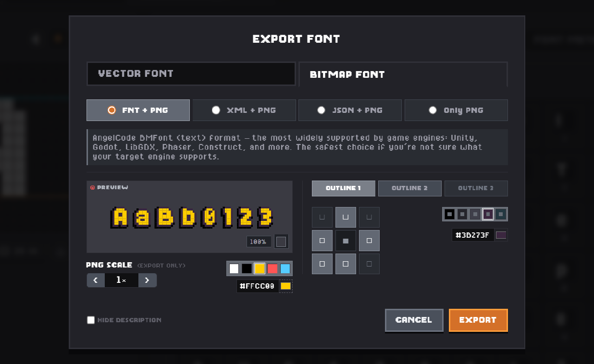Click the 1× PNG scale value
The height and width of the screenshot is (364, 594).
coord(122,280)
